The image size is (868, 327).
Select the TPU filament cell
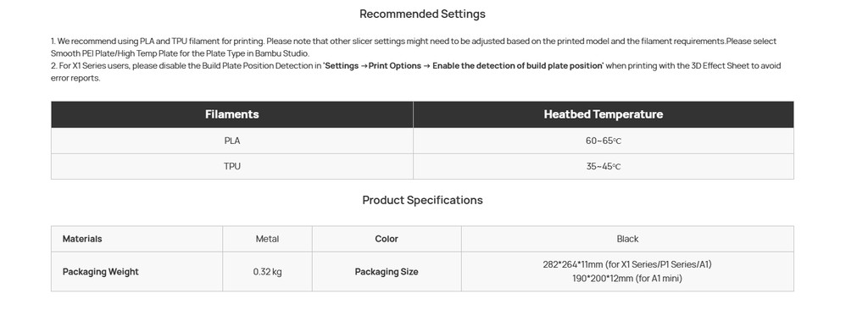click(232, 166)
